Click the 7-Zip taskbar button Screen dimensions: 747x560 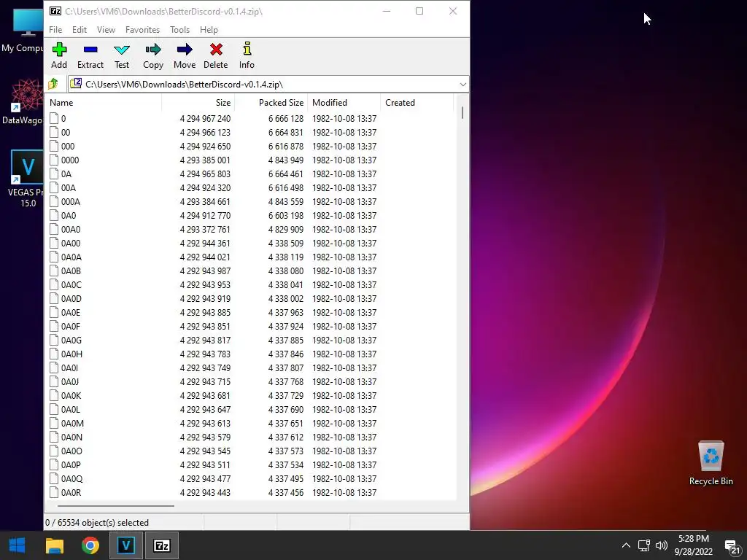pos(161,545)
